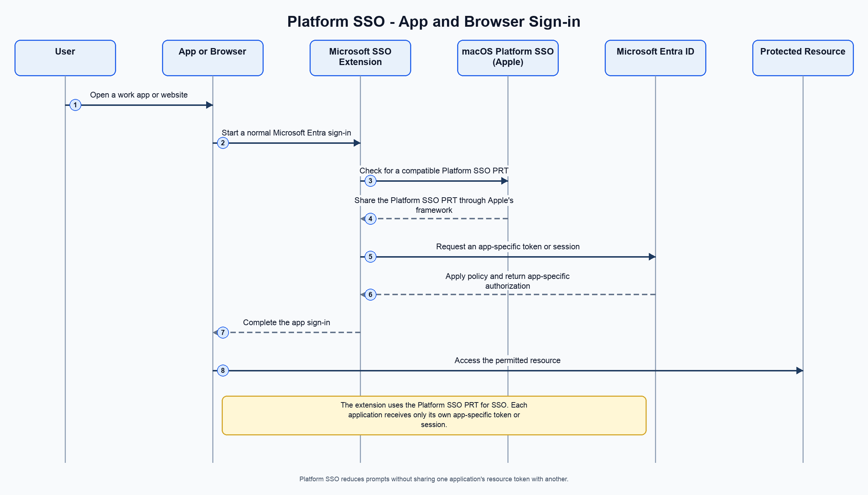Click the yellow note about the extension using PRT
The image size is (868, 495).
pos(434,416)
